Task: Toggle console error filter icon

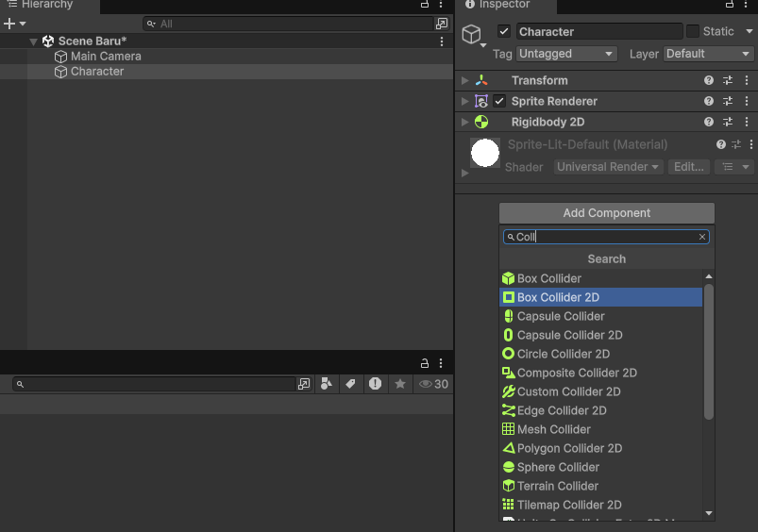Action: (375, 384)
